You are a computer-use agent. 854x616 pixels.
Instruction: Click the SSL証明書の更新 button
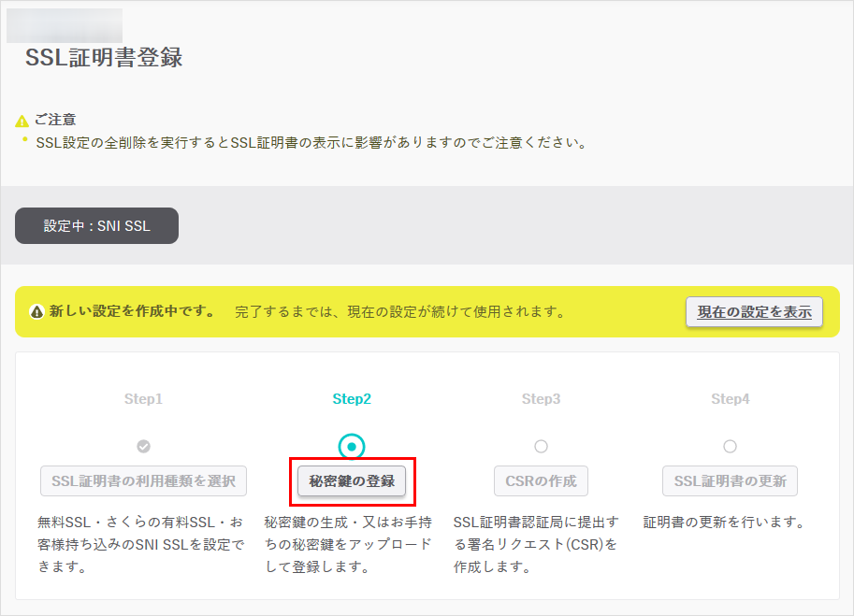pos(731,480)
